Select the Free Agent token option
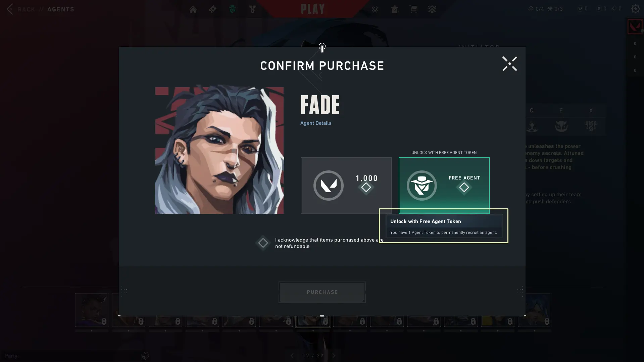Image resolution: width=644 pixels, height=362 pixels. pyautogui.click(x=444, y=185)
